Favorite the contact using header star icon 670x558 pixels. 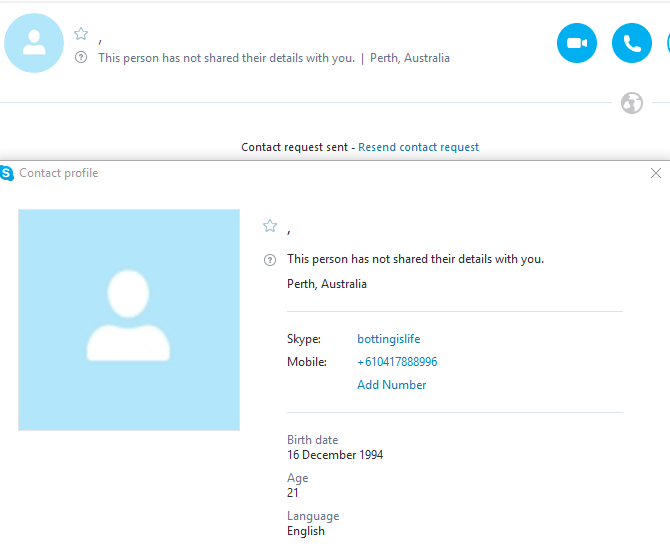(81, 34)
